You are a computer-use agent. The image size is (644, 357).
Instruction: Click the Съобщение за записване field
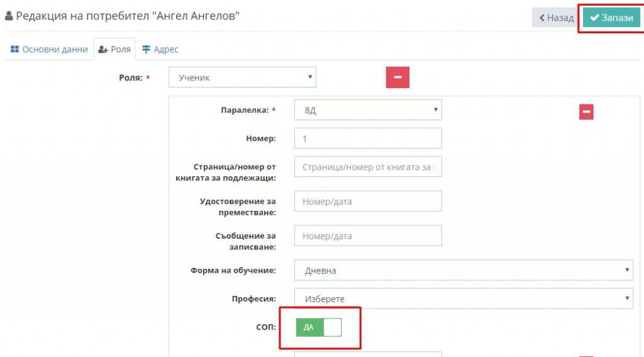[368, 235]
